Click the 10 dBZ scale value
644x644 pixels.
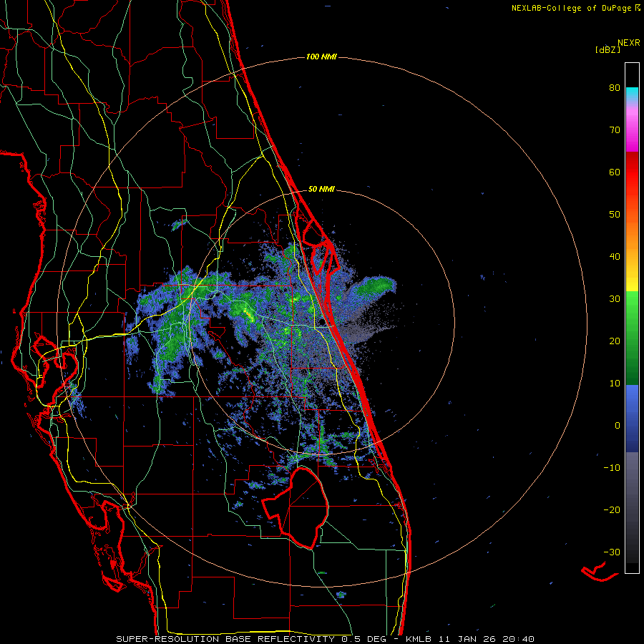pyautogui.click(x=615, y=384)
